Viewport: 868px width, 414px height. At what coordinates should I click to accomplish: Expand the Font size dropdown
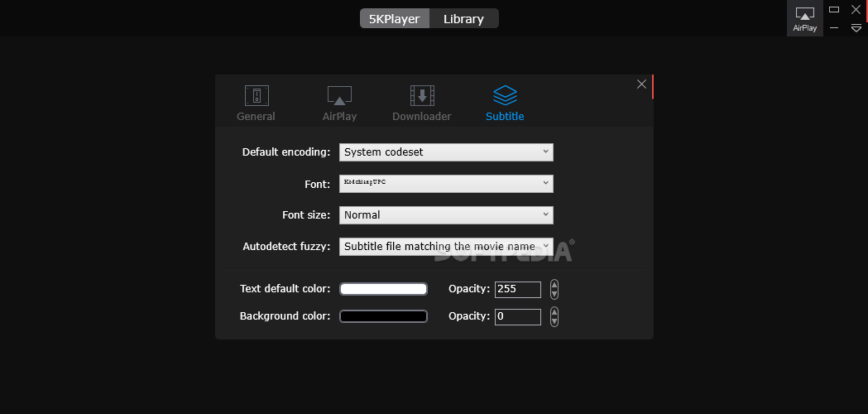point(446,215)
